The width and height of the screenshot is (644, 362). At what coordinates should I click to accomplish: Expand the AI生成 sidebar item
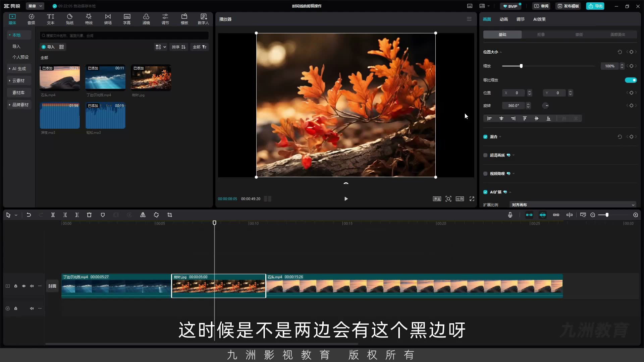click(x=19, y=69)
